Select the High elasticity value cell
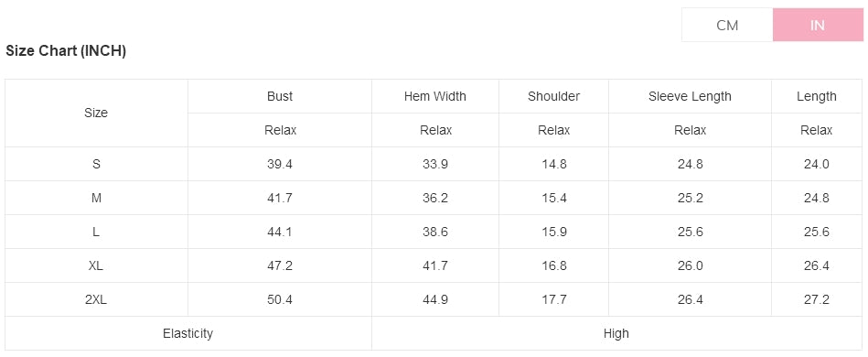 click(616, 333)
